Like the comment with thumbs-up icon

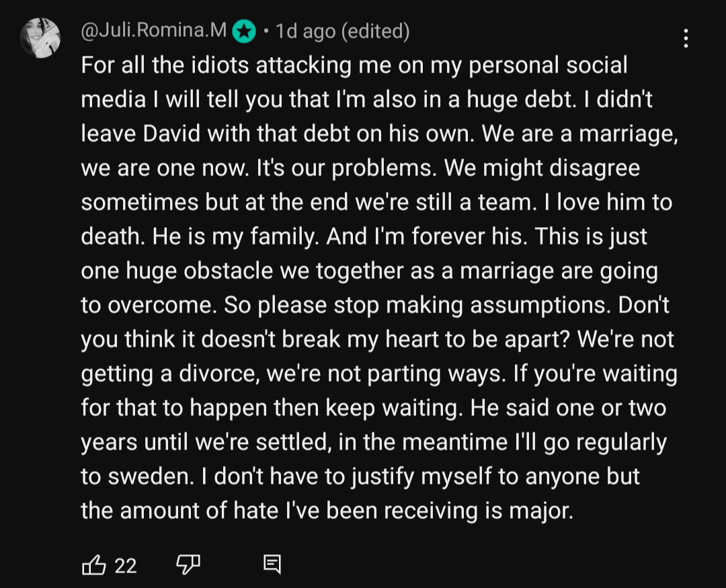(x=93, y=565)
